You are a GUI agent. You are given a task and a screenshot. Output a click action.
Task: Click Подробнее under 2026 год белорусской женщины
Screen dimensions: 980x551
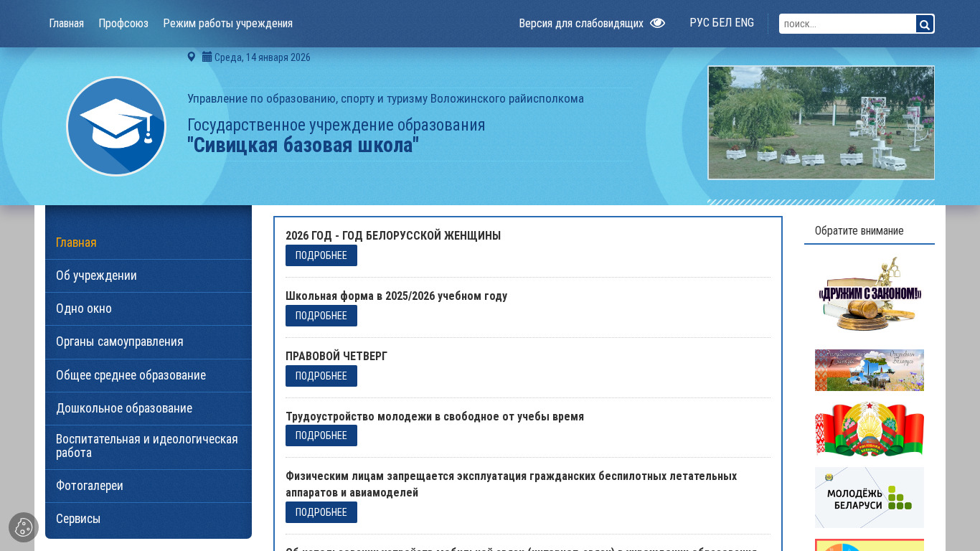[321, 255]
